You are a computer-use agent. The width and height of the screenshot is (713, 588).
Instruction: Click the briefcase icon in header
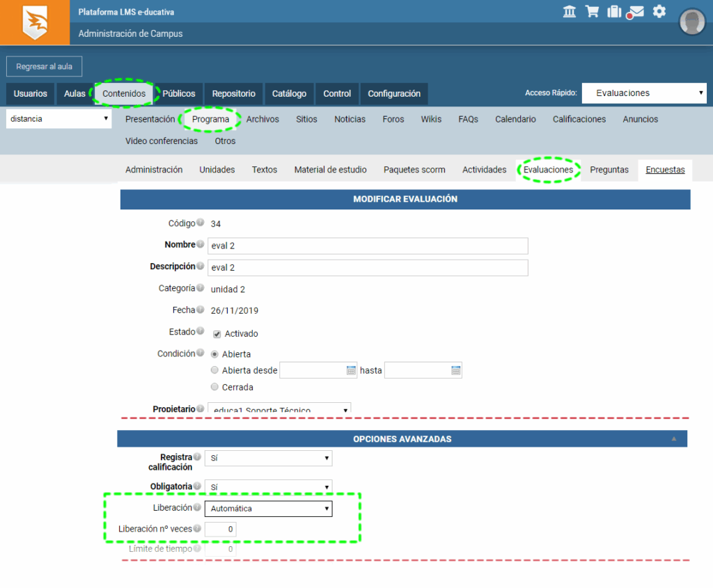pos(613,12)
